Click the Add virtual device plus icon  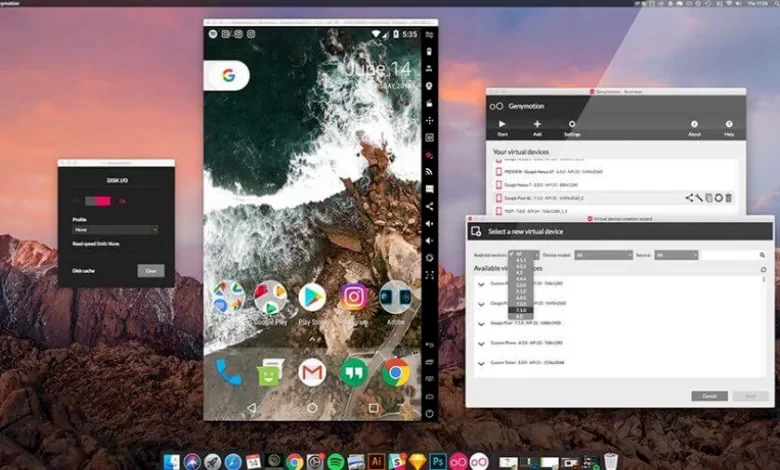537,124
